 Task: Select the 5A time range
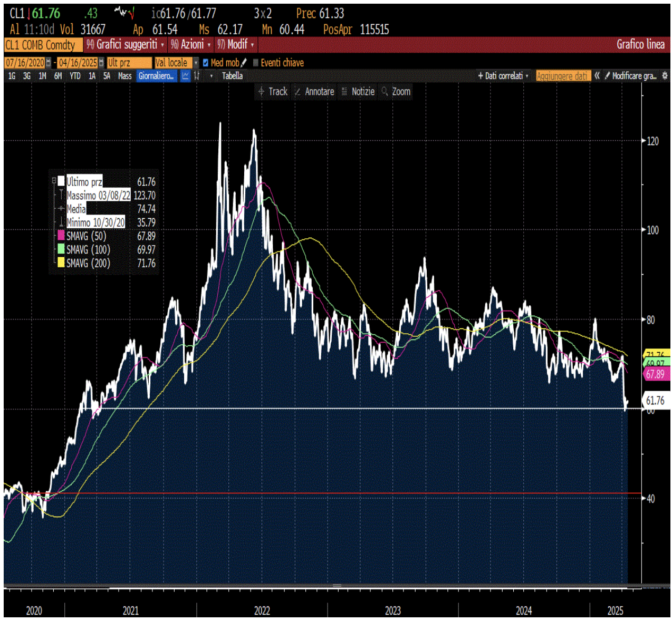tap(107, 76)
